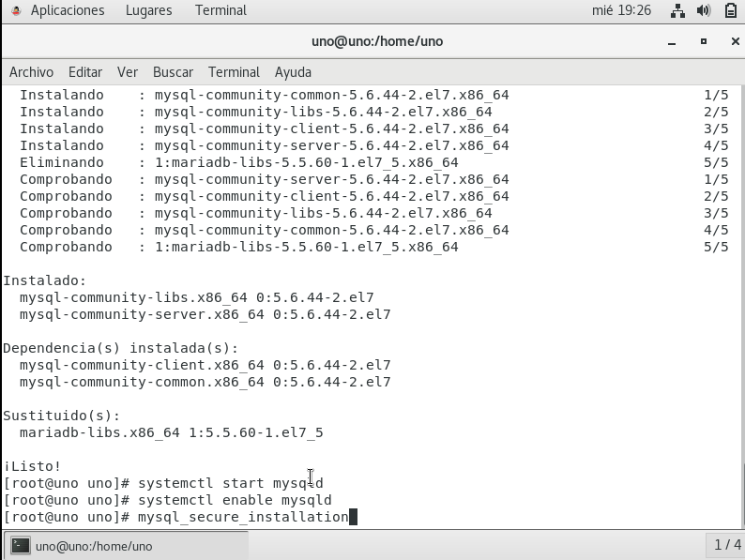745x560 pixels.
Task: Open the Ayuda menu
Action: click(293, 72)
